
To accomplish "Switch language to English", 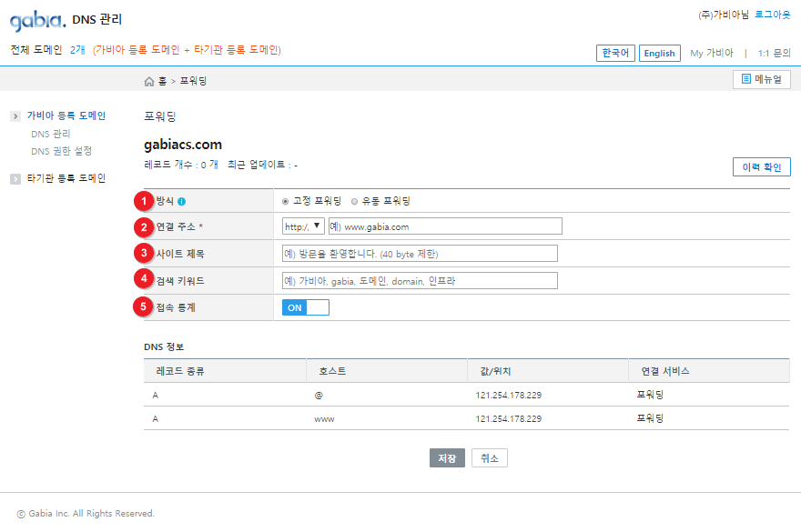I will [x=660, y=53].
